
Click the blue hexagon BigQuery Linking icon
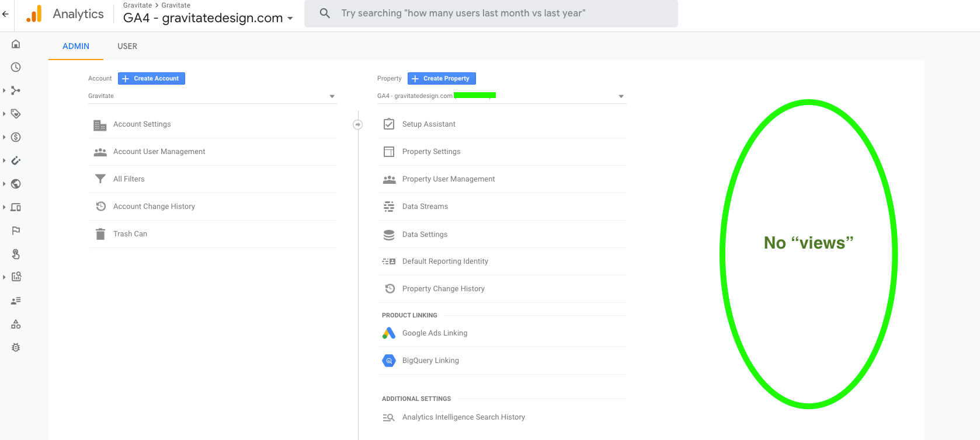[389, 361]
